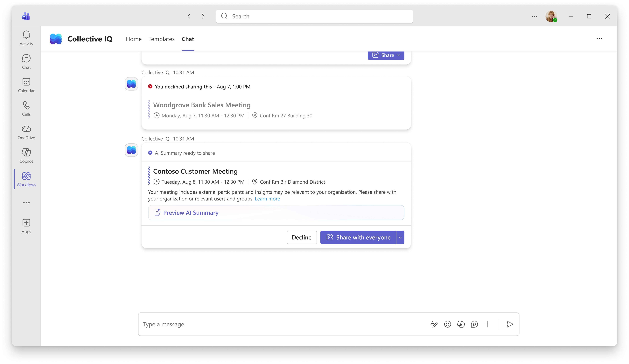The height and width of the screenshot is (364, 629).
Task: Open Chat from the left sidebar
Action: 26,62
